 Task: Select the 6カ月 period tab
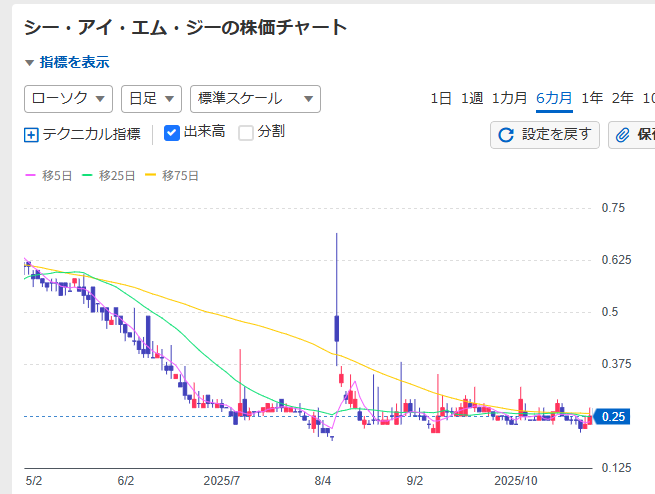(554, 98)
